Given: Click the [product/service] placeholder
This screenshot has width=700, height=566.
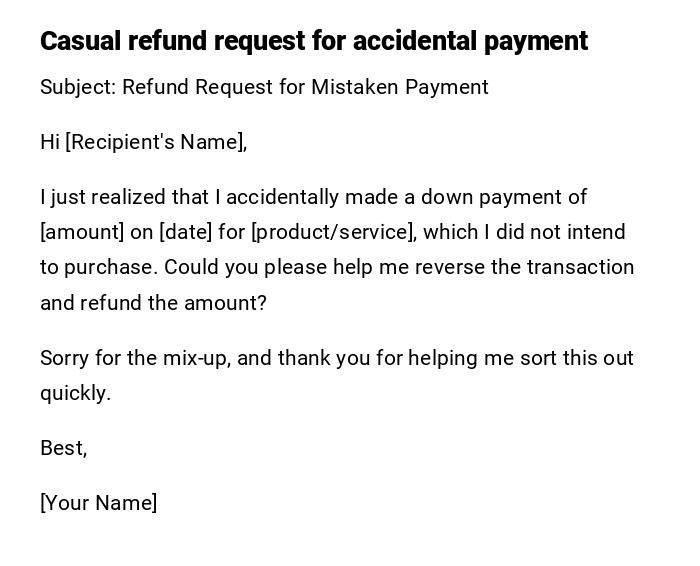Looking at the screenshot, I should tap(333, 232).
